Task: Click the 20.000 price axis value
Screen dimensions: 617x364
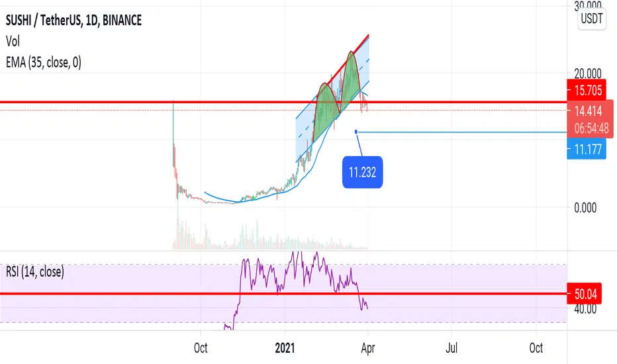Action: point(587,73)
